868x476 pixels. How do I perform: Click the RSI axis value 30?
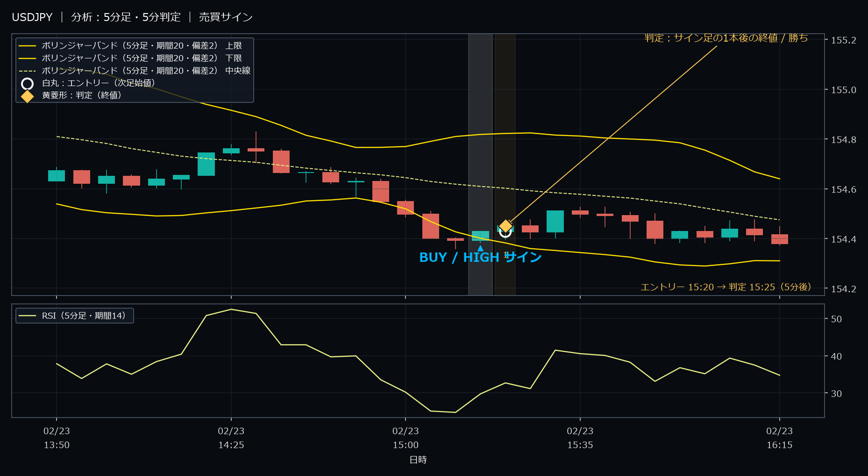tap(836, 394)
